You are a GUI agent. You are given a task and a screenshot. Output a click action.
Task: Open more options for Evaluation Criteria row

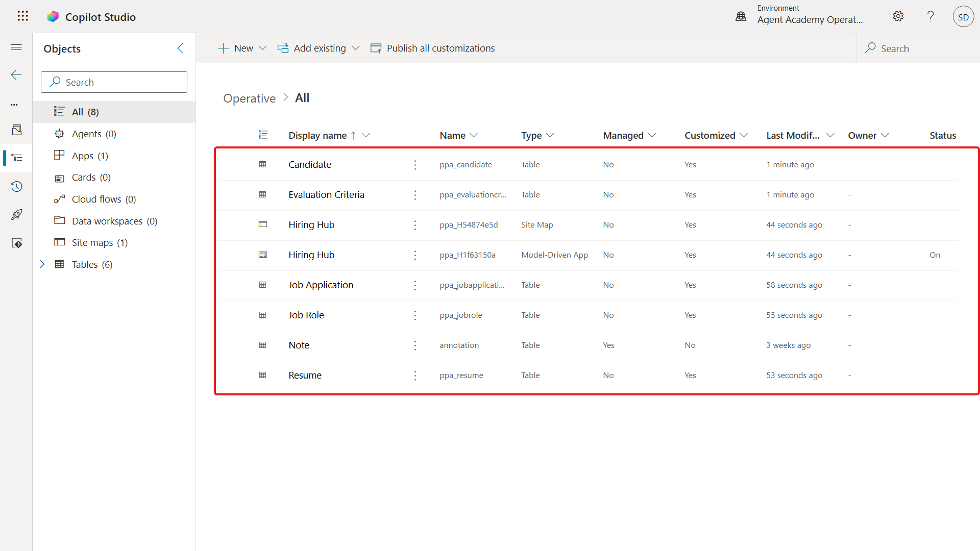[415, 195]
